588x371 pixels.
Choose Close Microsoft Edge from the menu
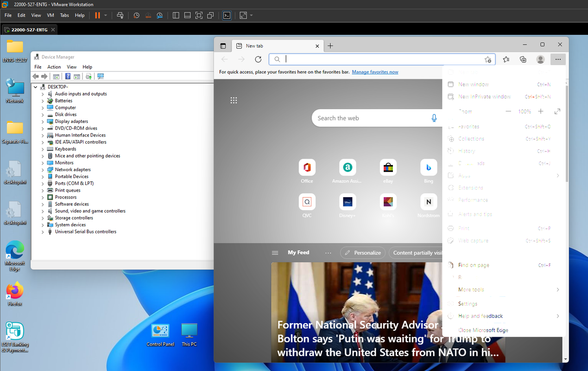(x=503, y=330)
